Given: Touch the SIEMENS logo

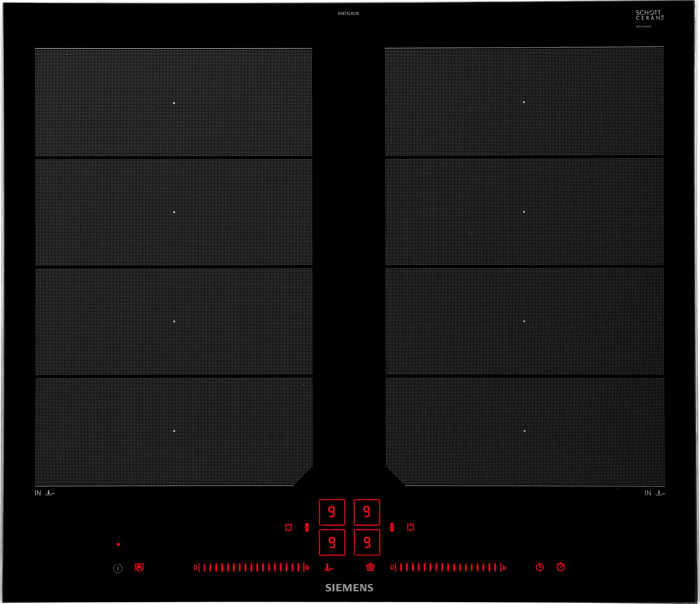Looking at the screenshot, I should click(349, 588).
